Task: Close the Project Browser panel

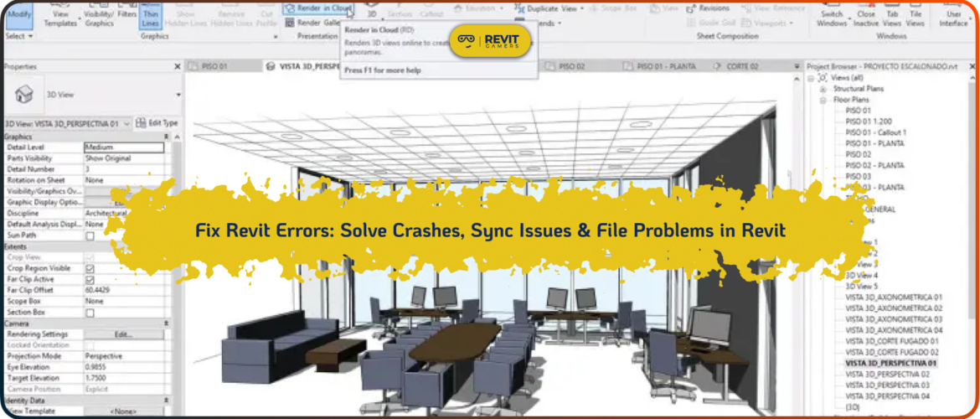Action: pyautogui.click(x=972, y=66)
